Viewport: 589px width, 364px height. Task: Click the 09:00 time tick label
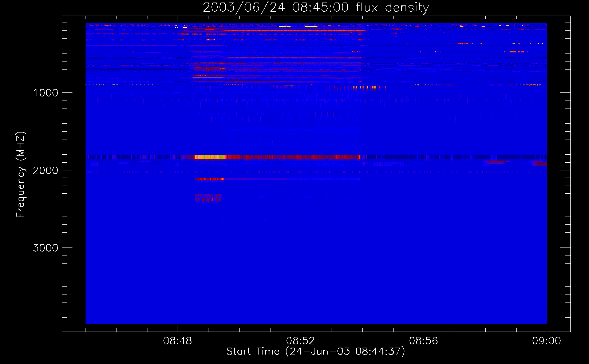[x=547, y=341]
